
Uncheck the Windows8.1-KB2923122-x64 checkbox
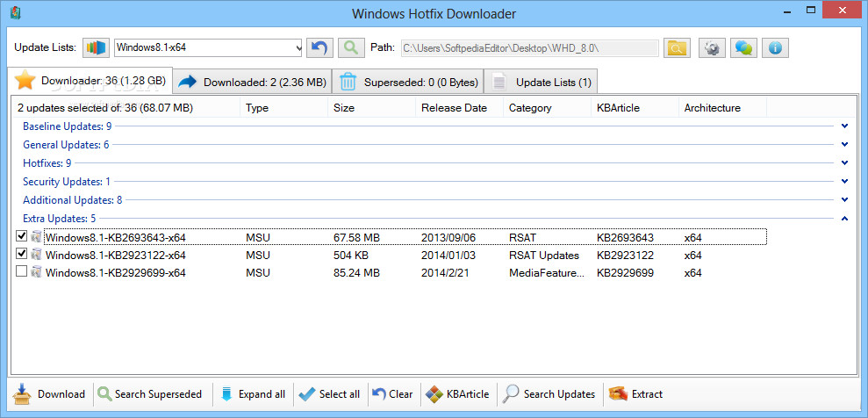click(x=22, y=254)
